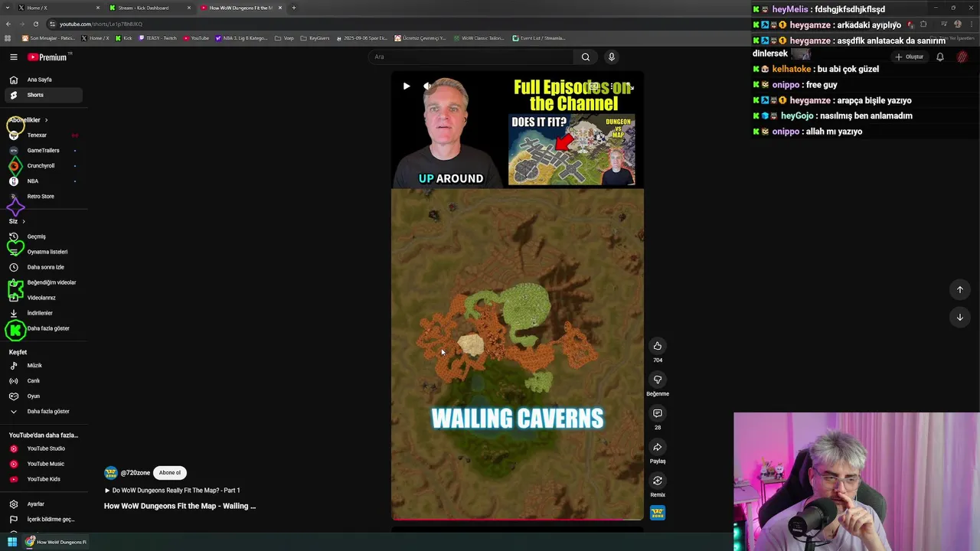Viewport: 980px width, 551px height.
Task: Go to YouTube Premium home logo
Action: click(x=47, y=57)
